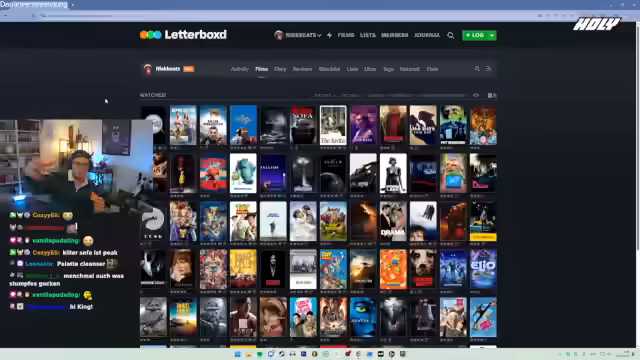Viewport: 640px width, 360px height.
Task: Open the RSS feed icon on profile bar
Action: pos(489,69)
